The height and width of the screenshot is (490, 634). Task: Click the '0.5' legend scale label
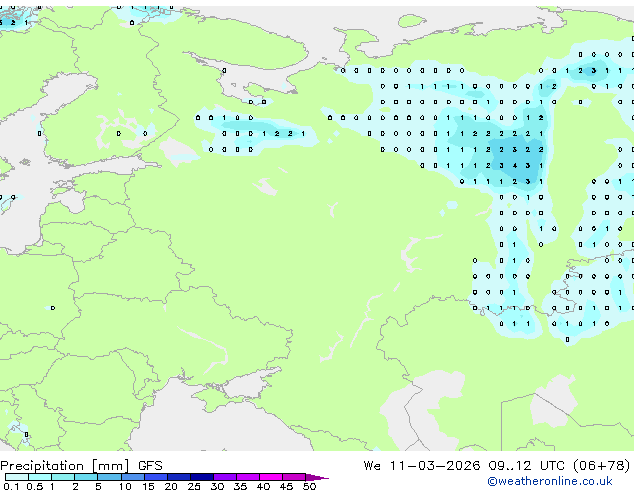point(34,486)
